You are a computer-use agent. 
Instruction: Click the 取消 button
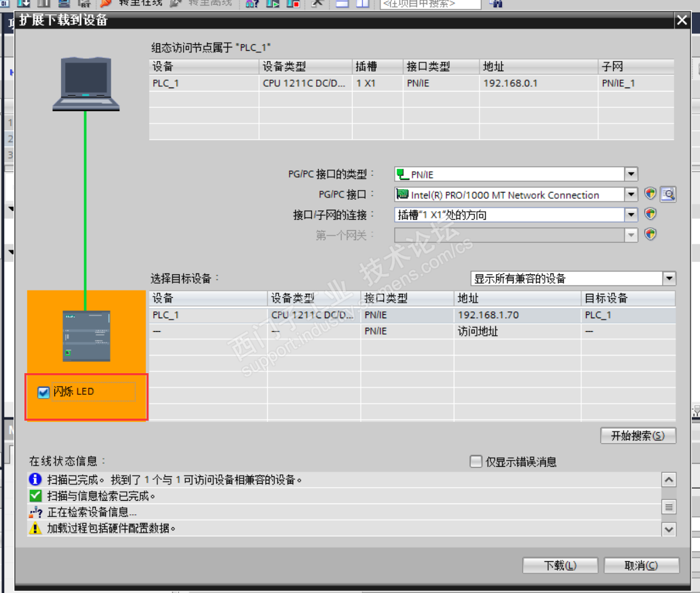click(642, 565)
